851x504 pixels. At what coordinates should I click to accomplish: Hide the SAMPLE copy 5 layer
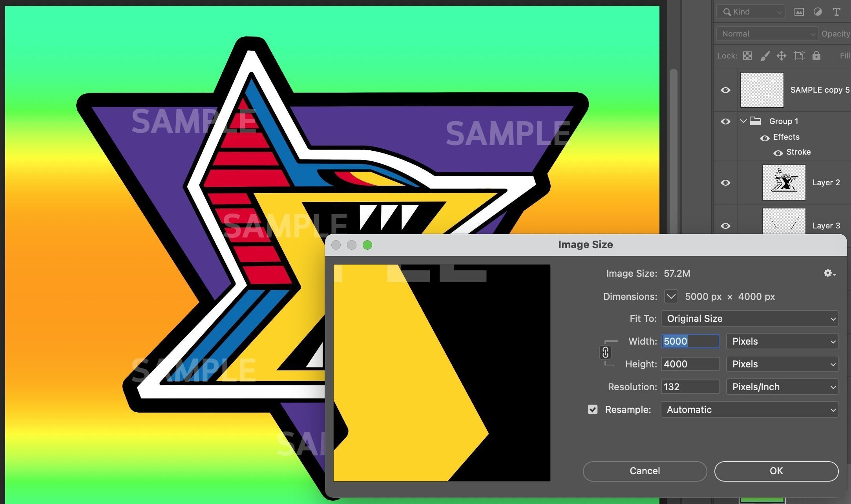pos(725,90)
